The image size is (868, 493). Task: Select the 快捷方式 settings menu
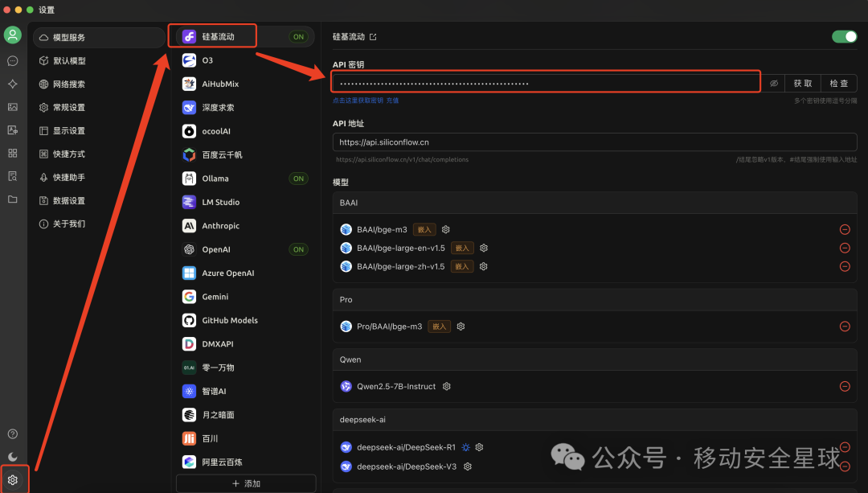99,154
